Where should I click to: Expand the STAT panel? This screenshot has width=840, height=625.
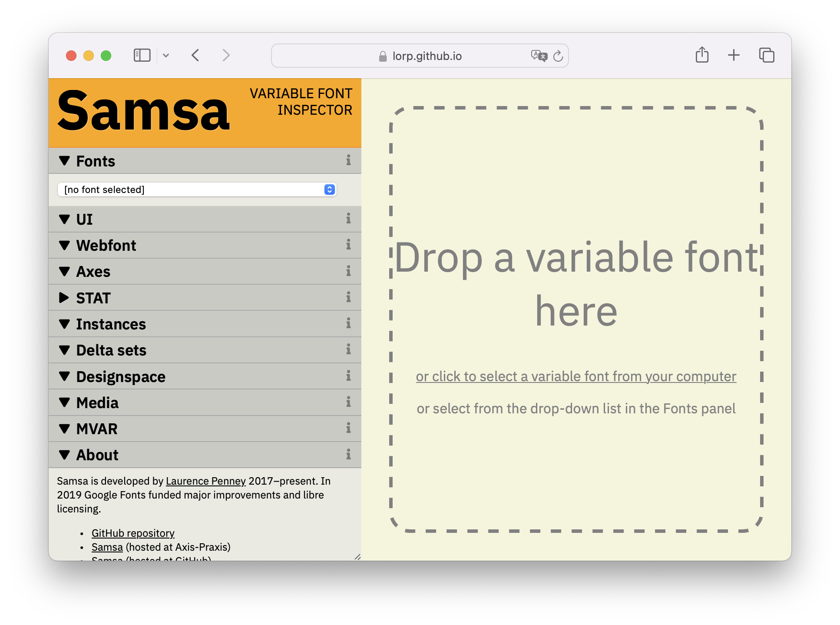[64, 298]
